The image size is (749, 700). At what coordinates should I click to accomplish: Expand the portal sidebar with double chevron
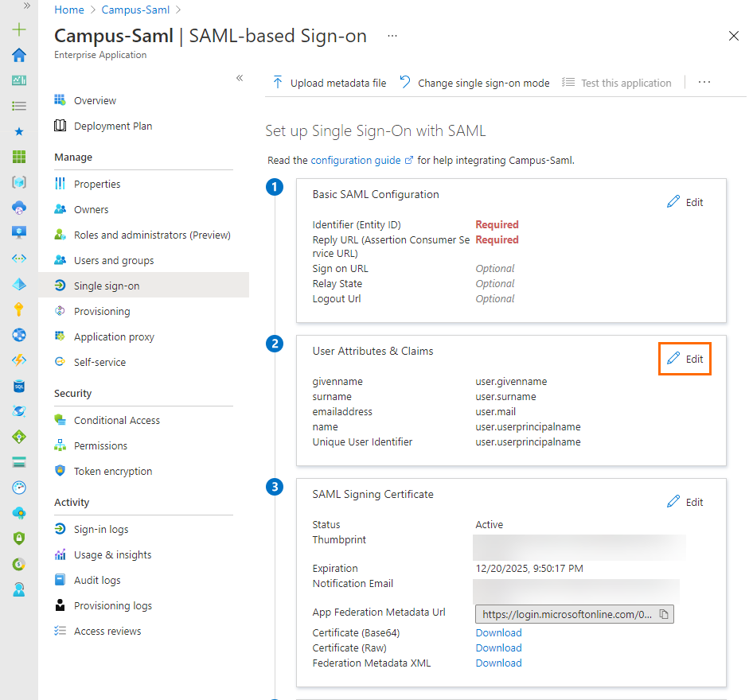pyautogui.click(x=27, y=6)
